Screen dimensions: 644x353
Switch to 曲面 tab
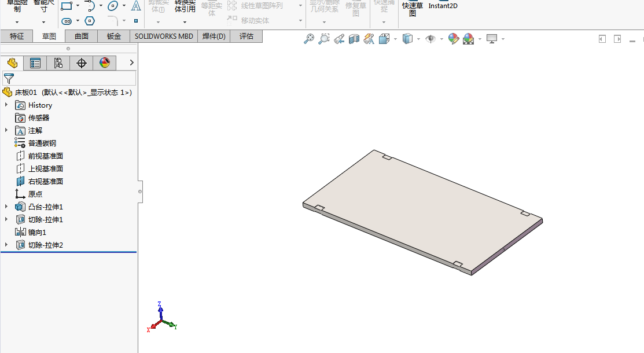(82, 36)
